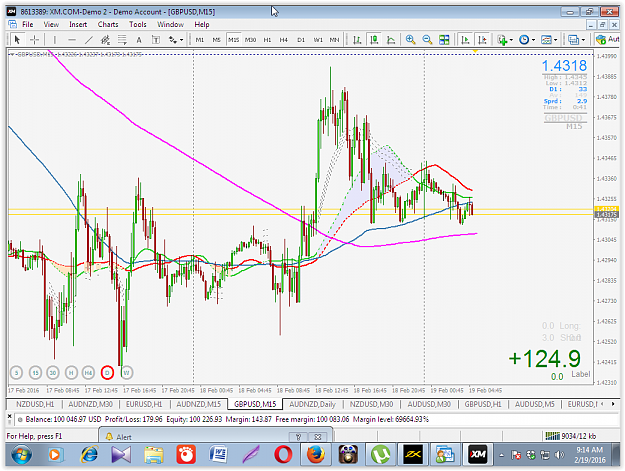Open the File menu
This screenshot has height=471, width=625.
(28, 24)
